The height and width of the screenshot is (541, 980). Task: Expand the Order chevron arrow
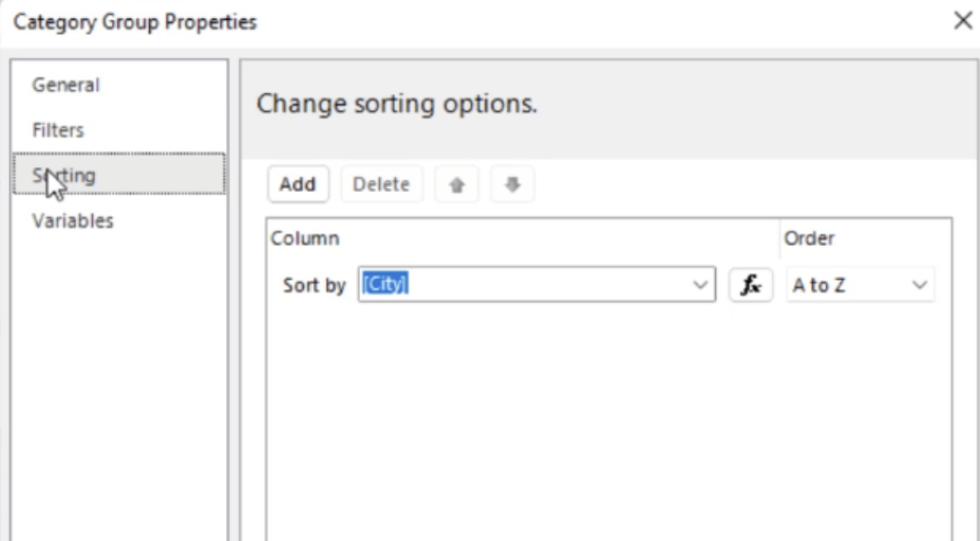click(919, 285)
